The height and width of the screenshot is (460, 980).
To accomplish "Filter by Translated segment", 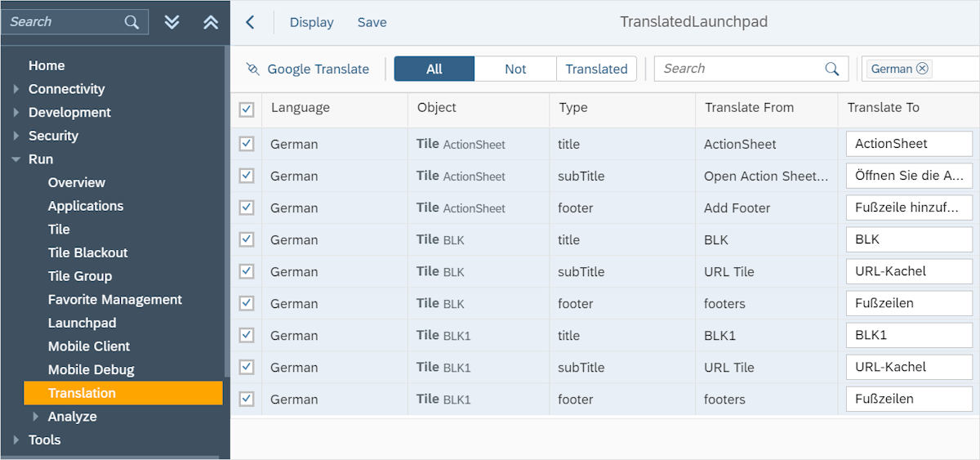I will [x=597, y=69].
